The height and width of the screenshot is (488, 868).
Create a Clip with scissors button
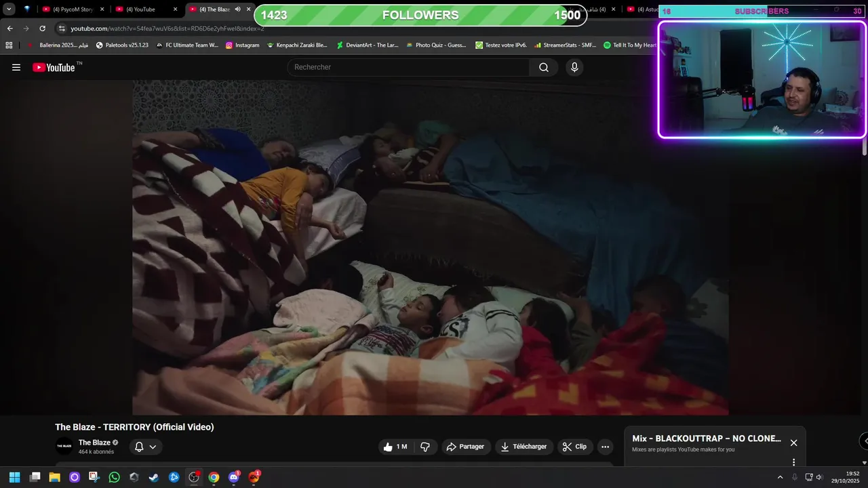tap(575, 447)
